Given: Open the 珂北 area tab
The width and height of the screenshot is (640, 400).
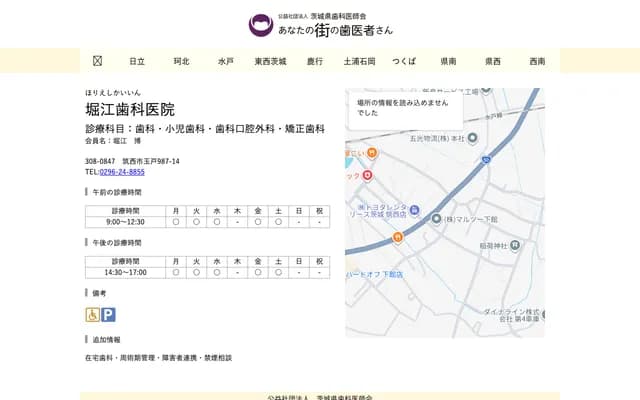Looking at the screenshot, I should coord(182,61).
